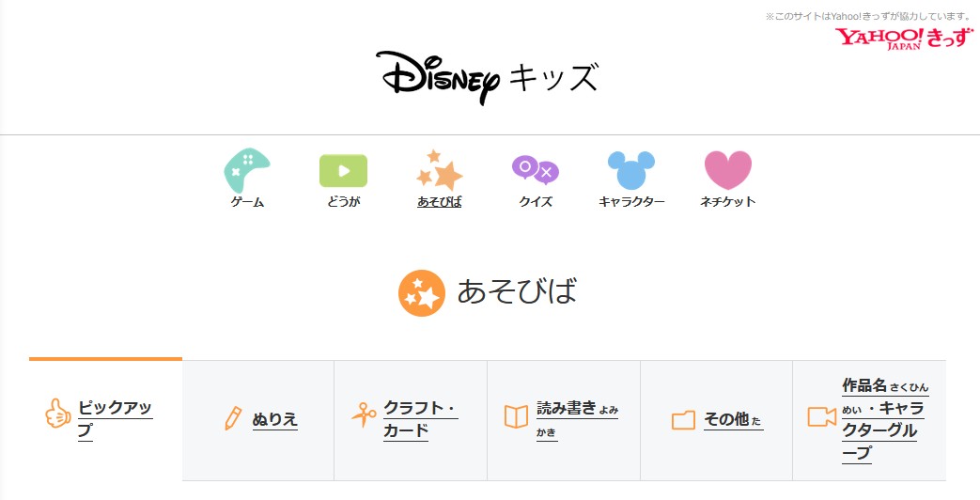This screenshot has height=500, width=980.
Task: Click the ゲーム navigation label
Action: [247, 202]
